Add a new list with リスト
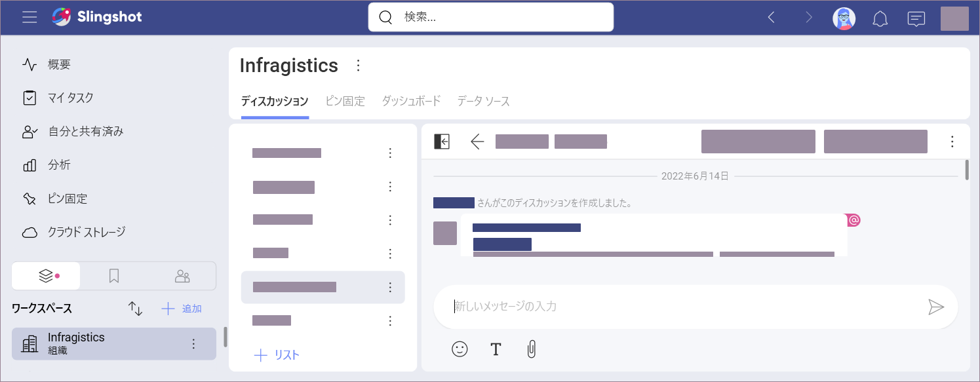Screen dimensions: 980x382 pos(277,355)
